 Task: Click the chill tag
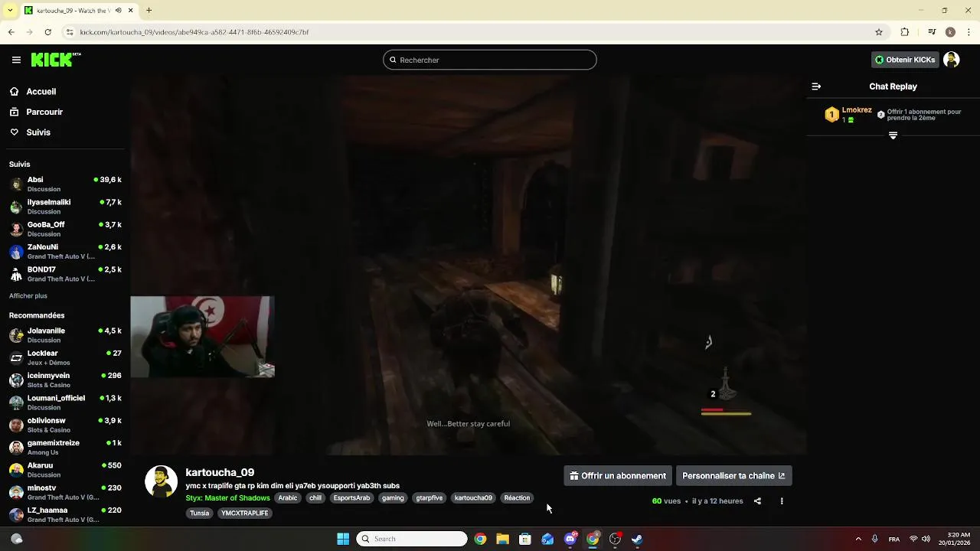tap(315, 498)
